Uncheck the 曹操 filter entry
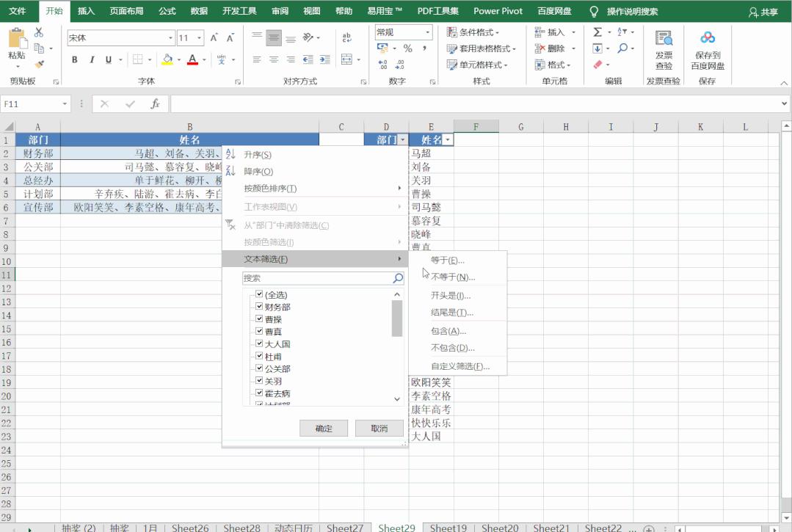This screenshot has width=792, height=532. [x=260, y=319]
